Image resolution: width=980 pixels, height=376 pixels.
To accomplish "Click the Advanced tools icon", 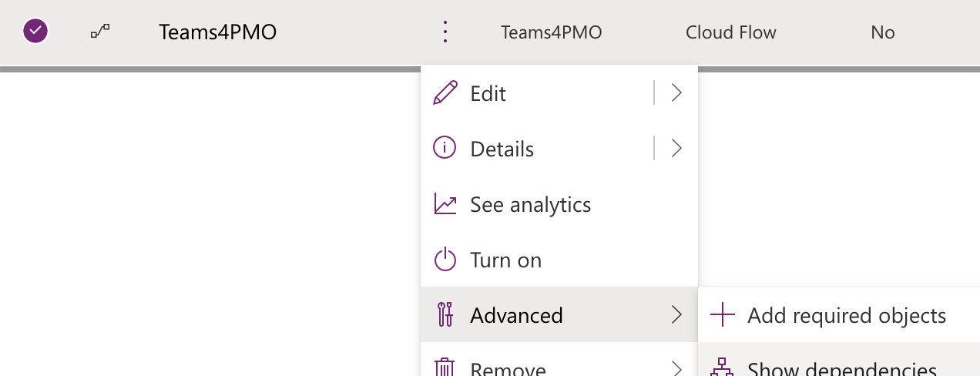I will click(x=445, y=315).
